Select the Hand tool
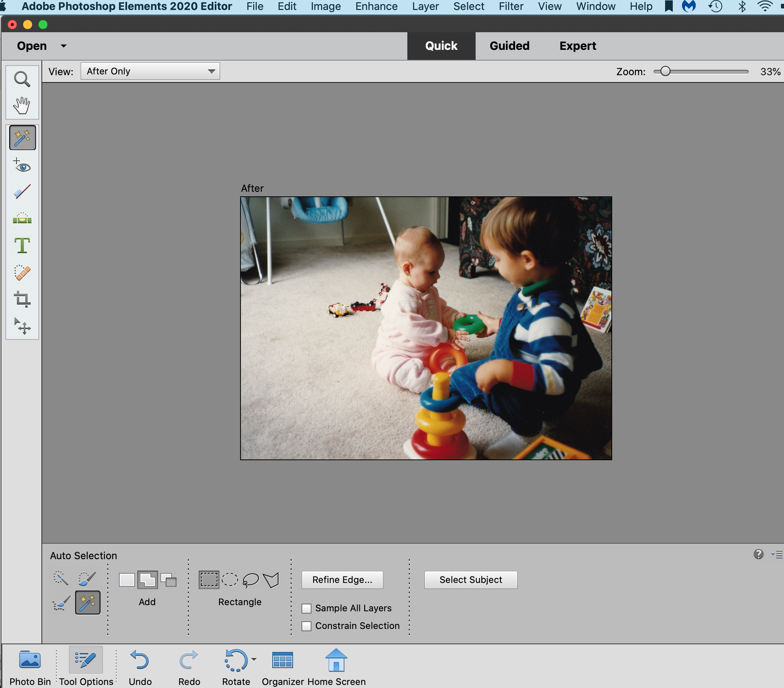The height and width of the screenshot is (688, 784). tap(21, 105)
